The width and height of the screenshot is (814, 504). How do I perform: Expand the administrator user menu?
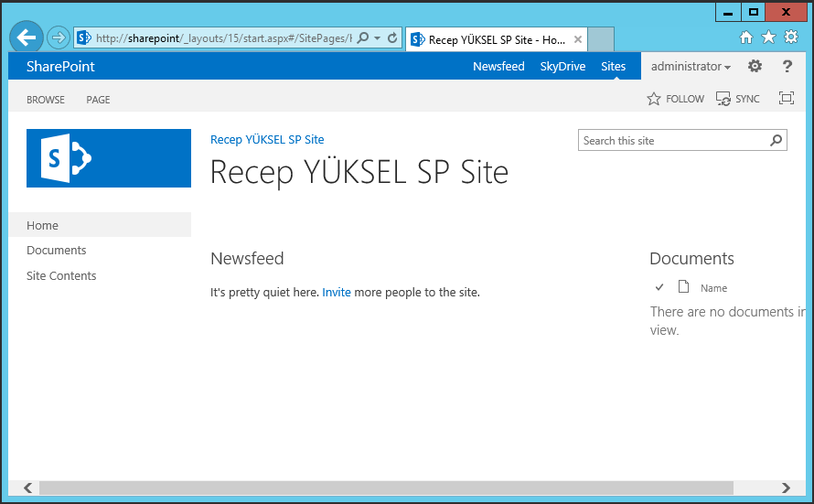pyautogui.click(x=691, y=67)
